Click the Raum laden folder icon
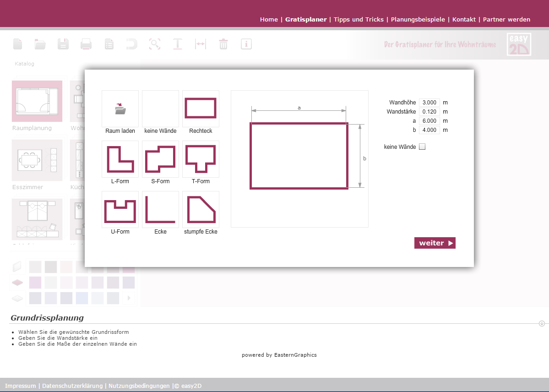Screen dimensions: 549x392 pos(120,109)
